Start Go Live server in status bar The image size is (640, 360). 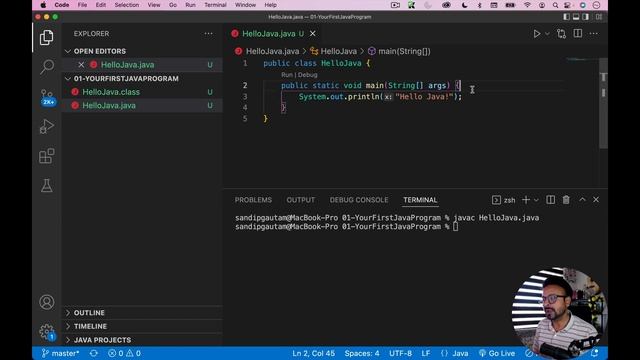pyautogui.click(x=497, y=353)
